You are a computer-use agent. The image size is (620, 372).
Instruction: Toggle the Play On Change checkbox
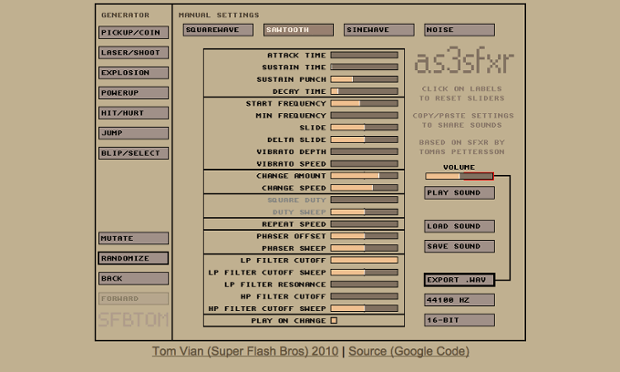click(x=334, y=321)
